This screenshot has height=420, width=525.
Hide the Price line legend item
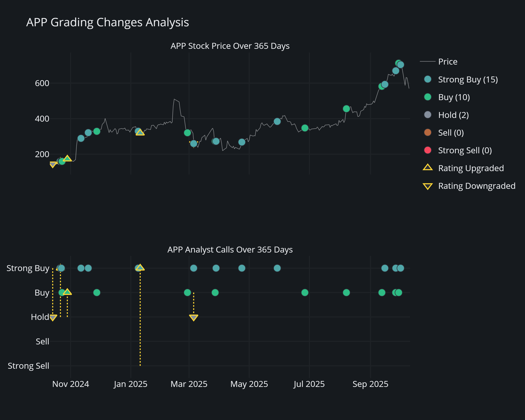pos(447,62)
